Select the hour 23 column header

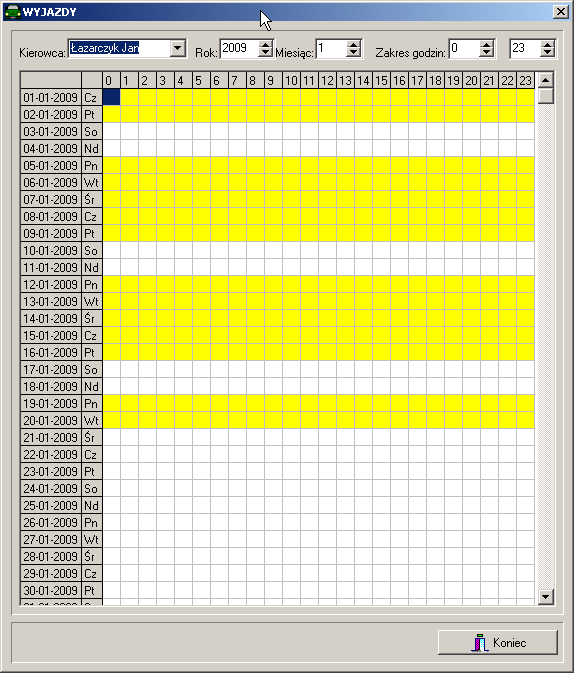click(x=525, y=80)
